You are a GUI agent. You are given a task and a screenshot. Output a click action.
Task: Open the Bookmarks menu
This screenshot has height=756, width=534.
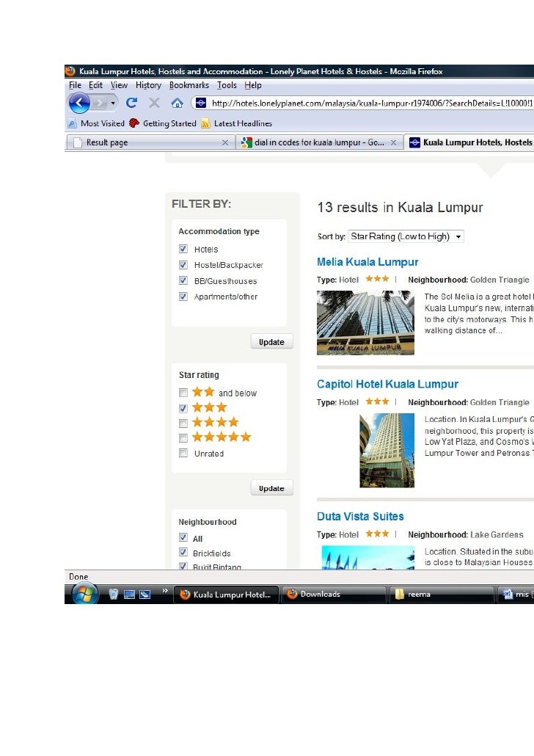[189, 85]
